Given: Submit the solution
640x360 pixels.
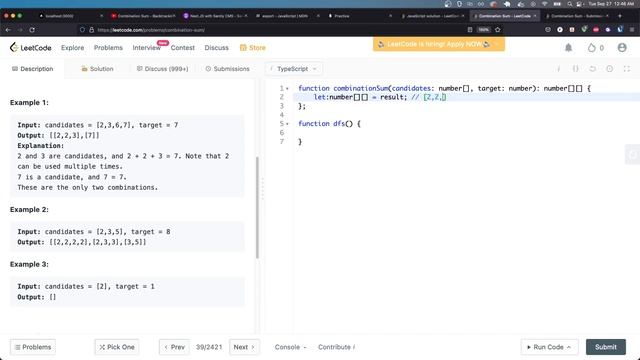Looking at the screenshot, I should [x=606, y=347].
